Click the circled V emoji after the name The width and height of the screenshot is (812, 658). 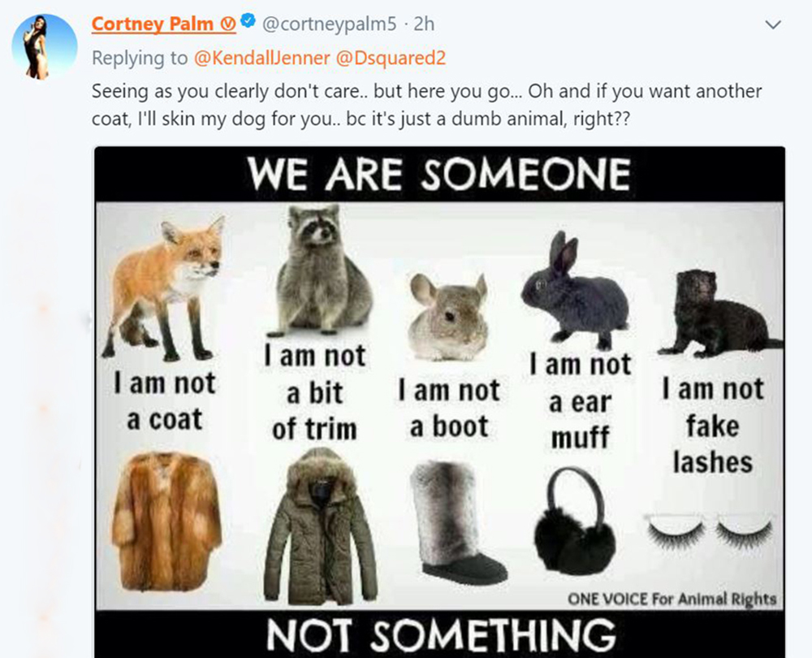[228, 24]
